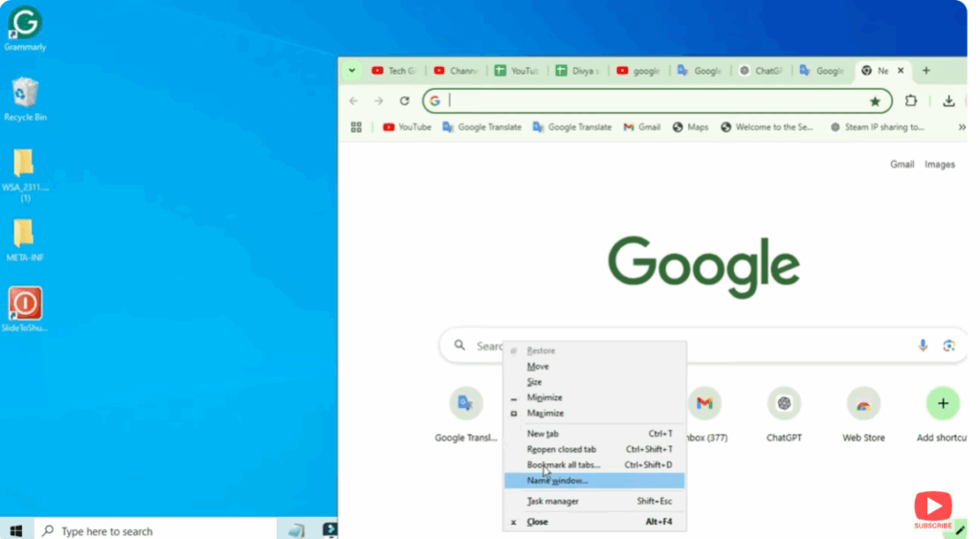Switch to the Tech G YouTube tab
The image size is (980, 539).
pyautogui.click(x=393, y=71)
